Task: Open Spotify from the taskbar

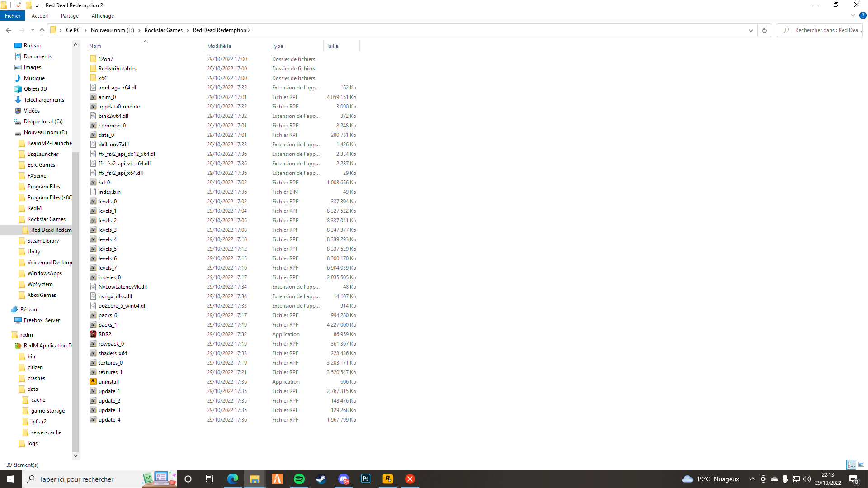Action: (x=299, y=479)
